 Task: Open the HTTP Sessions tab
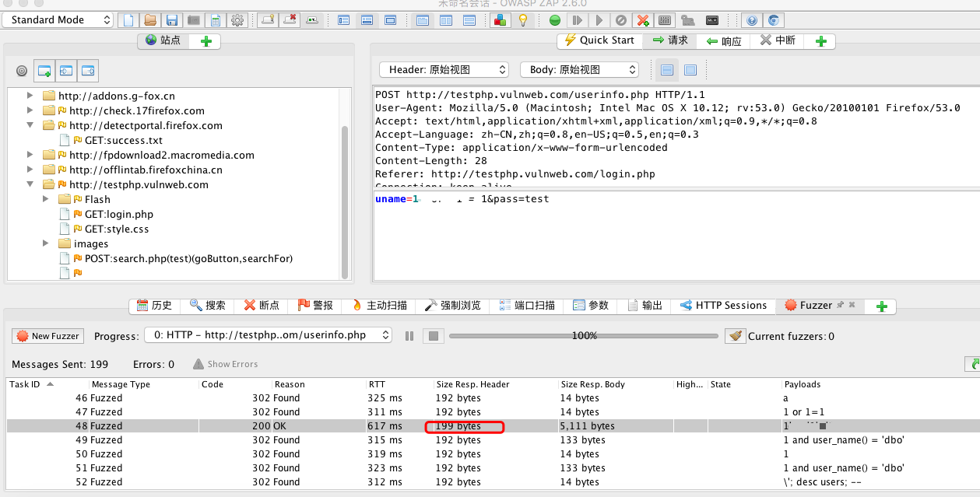724,306
